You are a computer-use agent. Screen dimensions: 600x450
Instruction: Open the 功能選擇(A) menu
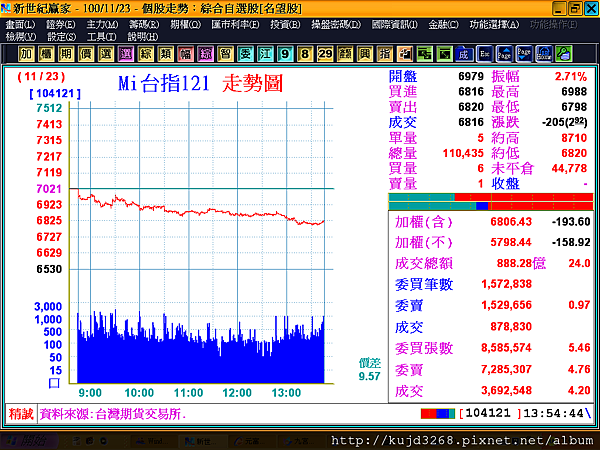click(x=494, y=25)
